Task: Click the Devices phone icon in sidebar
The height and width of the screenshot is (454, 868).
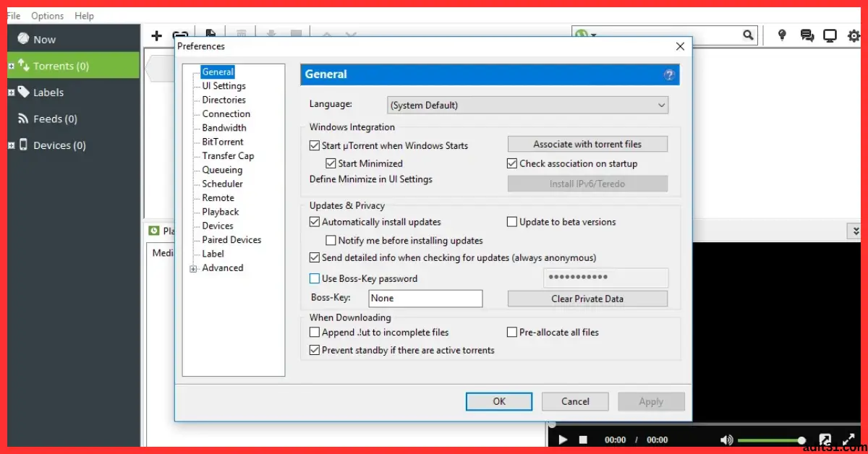Action: 22,145
